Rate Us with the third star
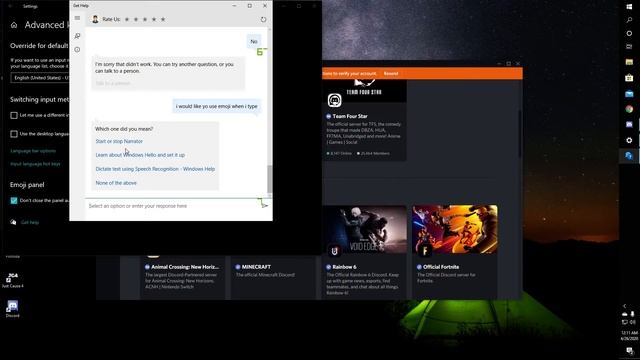Image resolution: width=640 pixels, height=360 pixels. coord(145,19)
